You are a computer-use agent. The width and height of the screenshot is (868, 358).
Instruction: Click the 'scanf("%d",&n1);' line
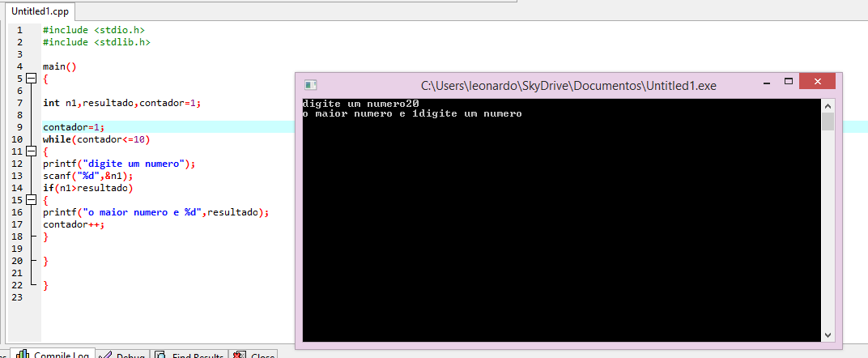[x=88, y=176]
